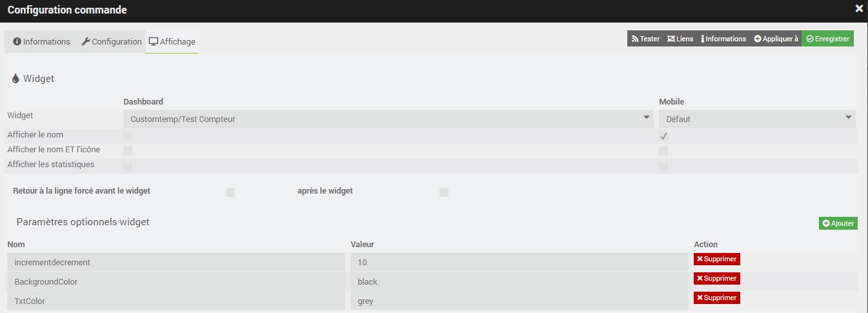Open the Configuration tab
Screen dimensions: 868x313
tap(111, 41)
